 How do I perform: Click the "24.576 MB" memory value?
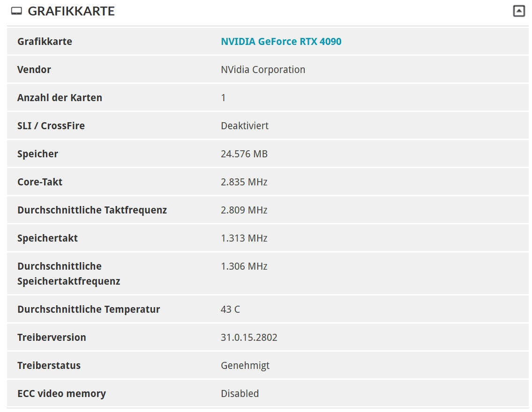[244, 154]
